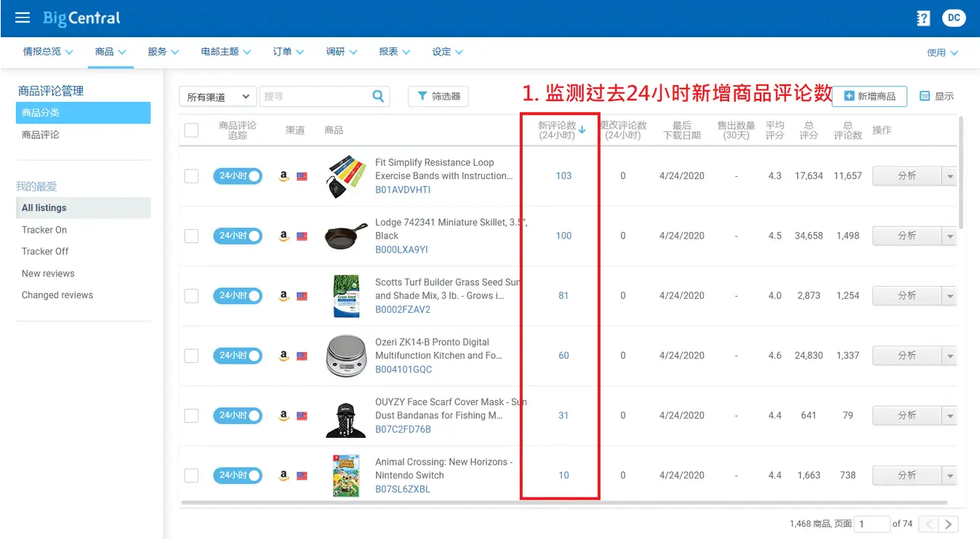
Task: Open the DC user avatar menu
Action: coord(954,18)
